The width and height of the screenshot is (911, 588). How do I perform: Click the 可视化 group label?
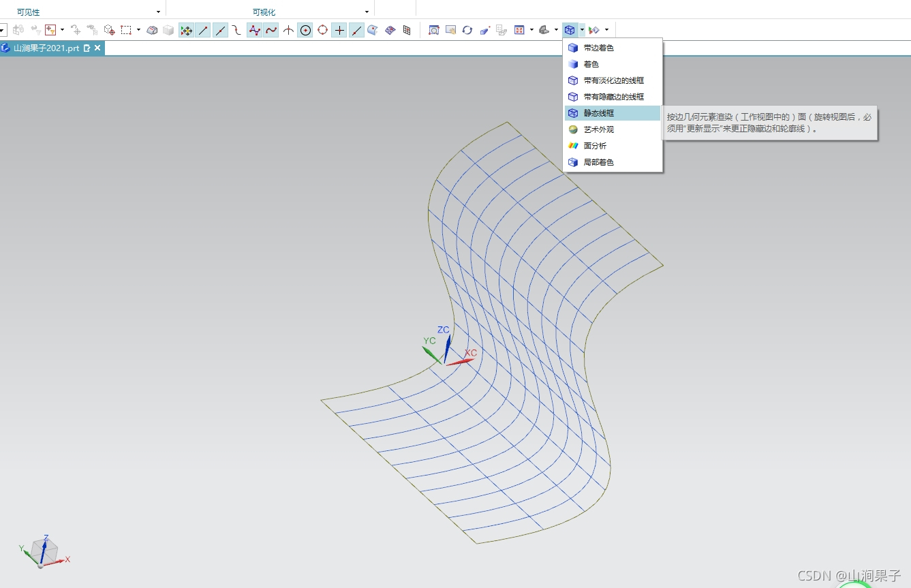[264, 12]
